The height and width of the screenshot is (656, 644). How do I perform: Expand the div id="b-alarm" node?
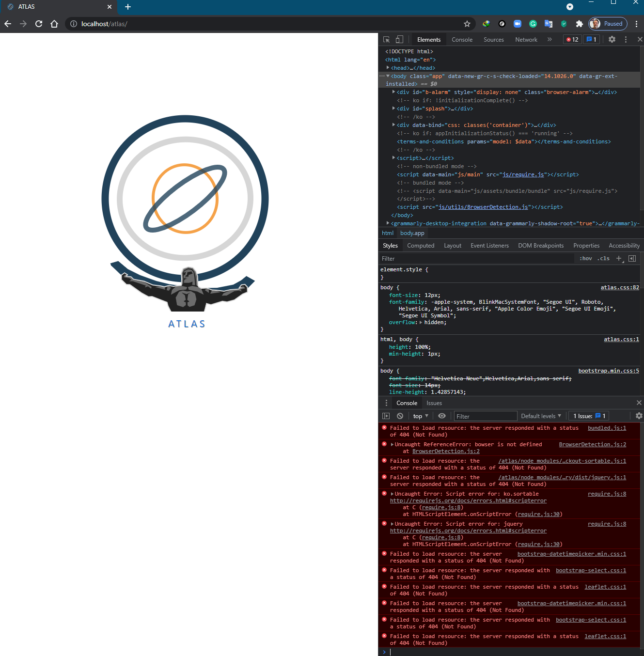click(394, 92)
